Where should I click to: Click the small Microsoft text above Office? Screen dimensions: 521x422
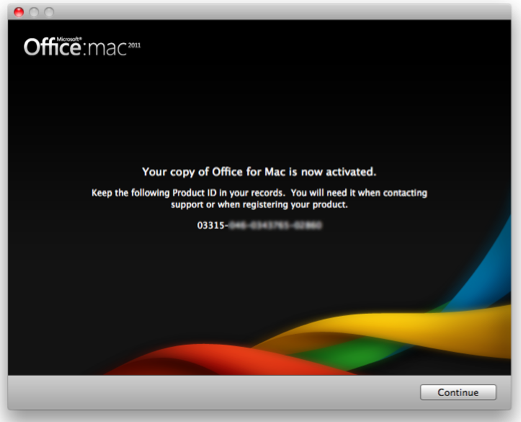coord(69,39)
